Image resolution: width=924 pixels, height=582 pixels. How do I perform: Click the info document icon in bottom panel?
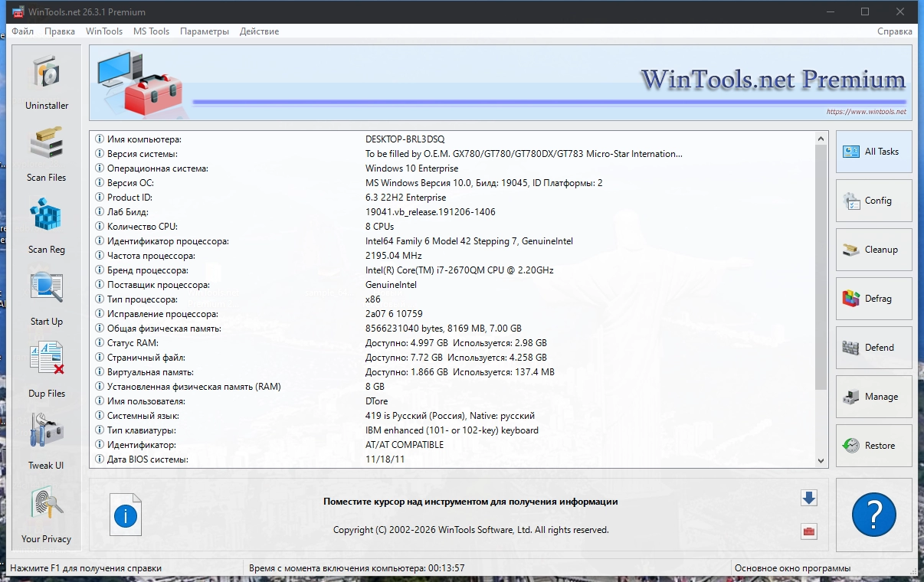[x=126, y=514]
